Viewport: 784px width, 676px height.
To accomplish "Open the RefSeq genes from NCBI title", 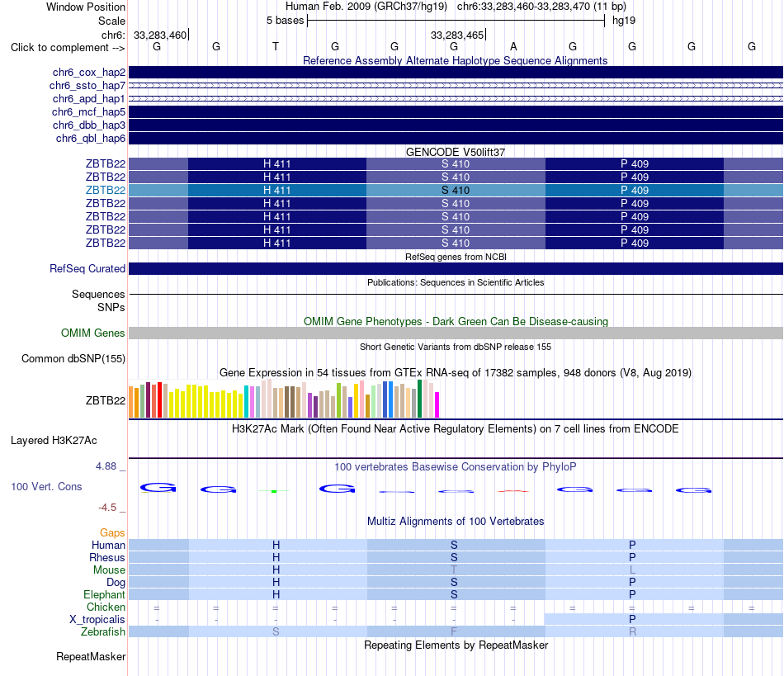I will 456,257.
